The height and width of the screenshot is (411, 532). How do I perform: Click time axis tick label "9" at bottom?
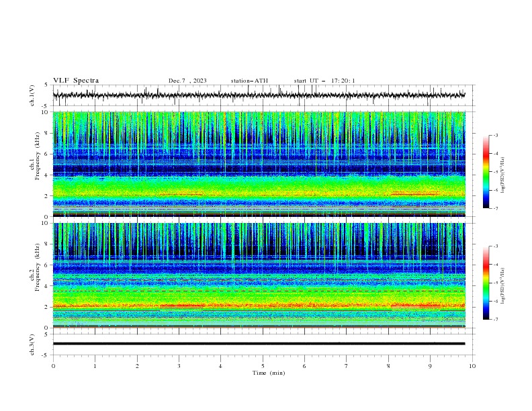tap(430, 366)
